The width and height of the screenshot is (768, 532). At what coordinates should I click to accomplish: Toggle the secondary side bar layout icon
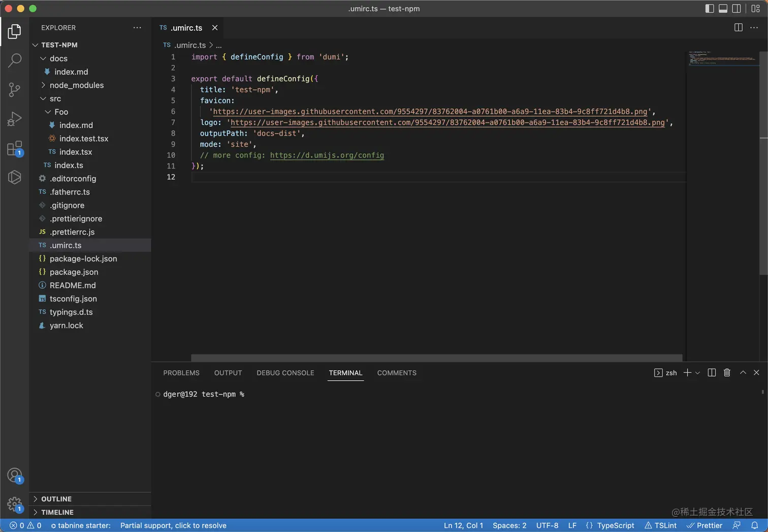pos(736,9)
